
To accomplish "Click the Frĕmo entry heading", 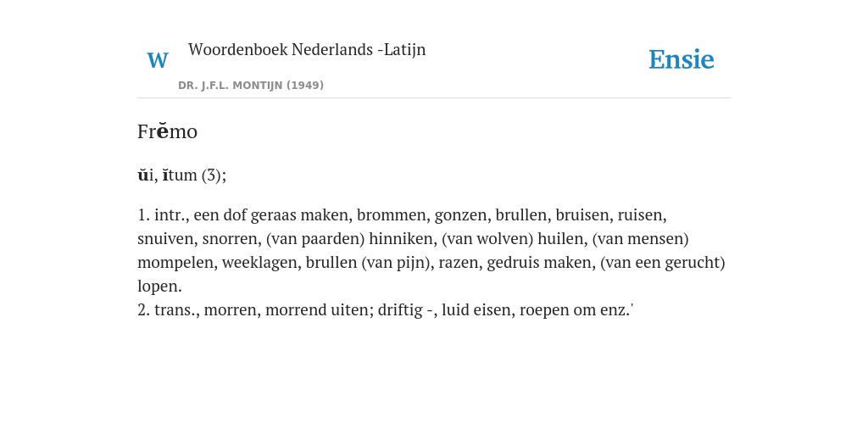I will (167, 131).
